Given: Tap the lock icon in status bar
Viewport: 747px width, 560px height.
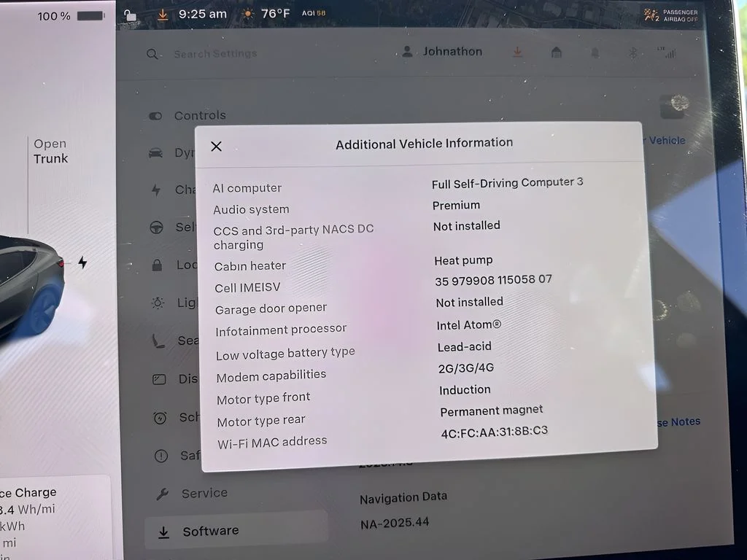Looking at the screenshot, I should click(x=130, y=15).
